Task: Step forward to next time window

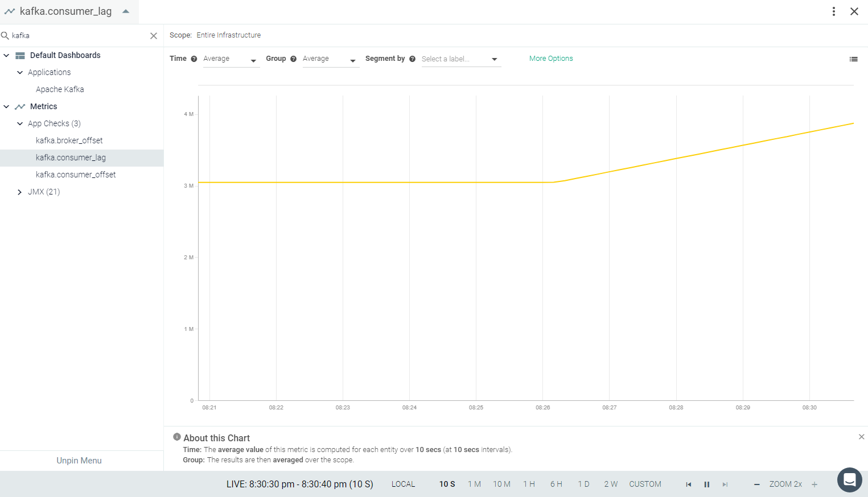Action: 725,484
